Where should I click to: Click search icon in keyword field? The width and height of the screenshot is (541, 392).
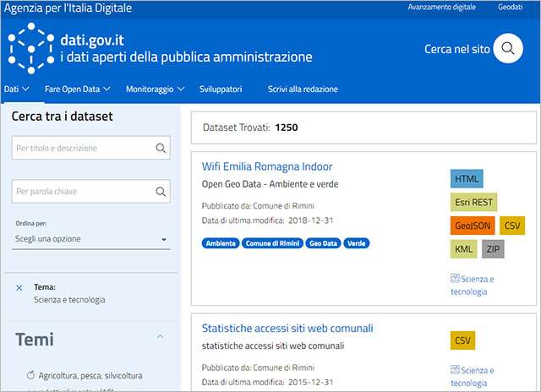pyautogui.click(x=161, y=191)
